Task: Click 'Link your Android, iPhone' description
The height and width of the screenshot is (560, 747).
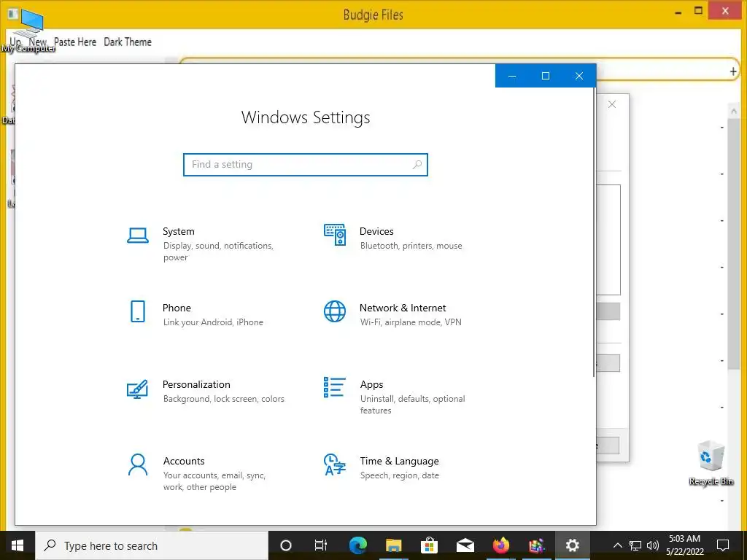Action: (x=213, y=322)
